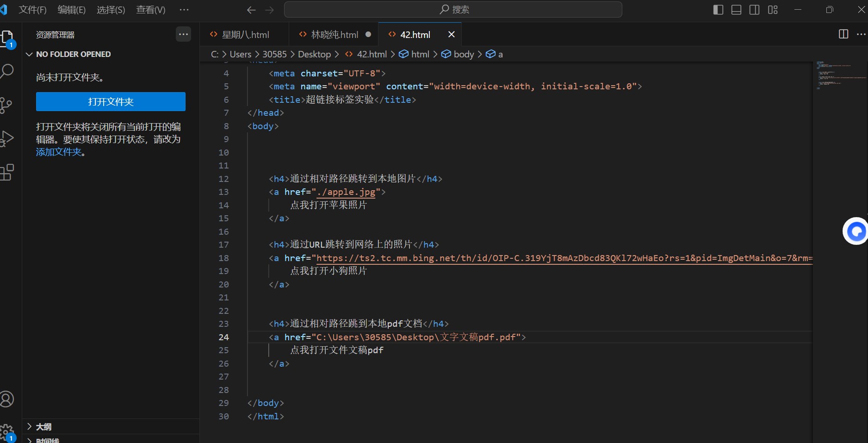Open the Manage gear icon
868x443 pixels.
coord(6,432)
